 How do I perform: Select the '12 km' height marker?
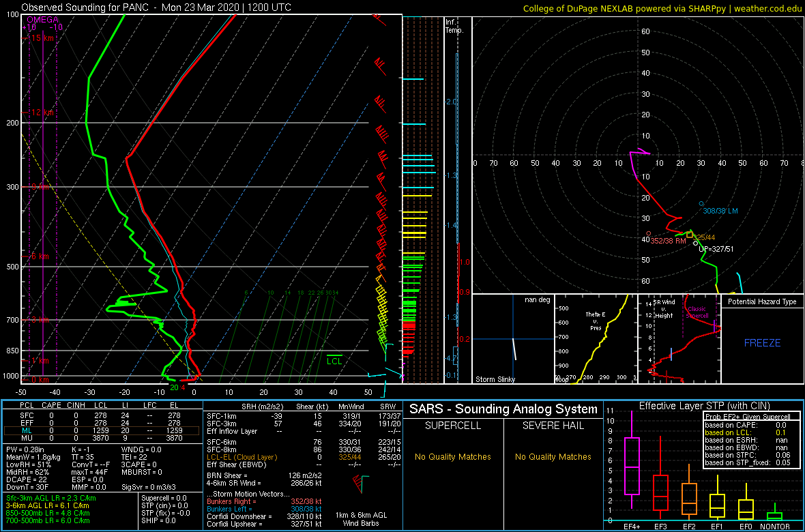[42, 112]
